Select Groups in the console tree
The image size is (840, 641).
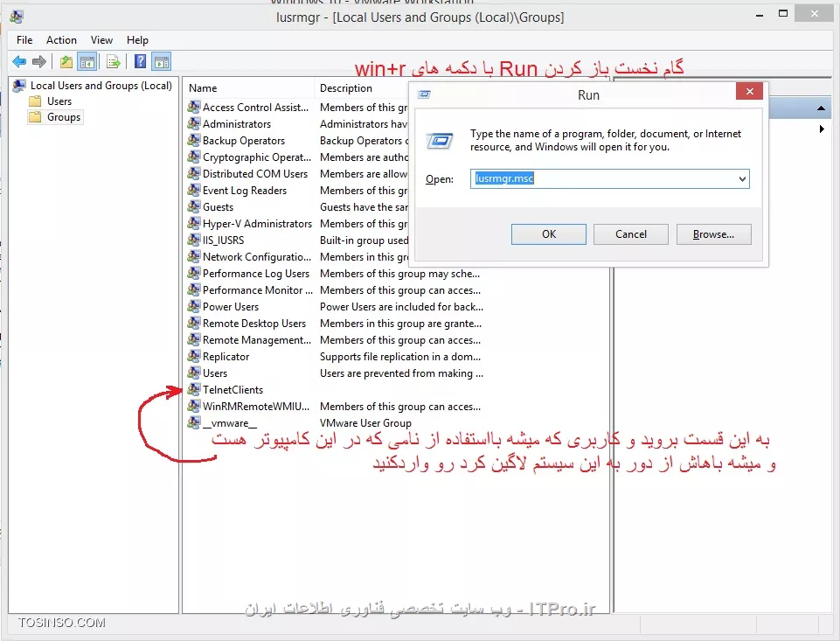[x=64, y=117]
